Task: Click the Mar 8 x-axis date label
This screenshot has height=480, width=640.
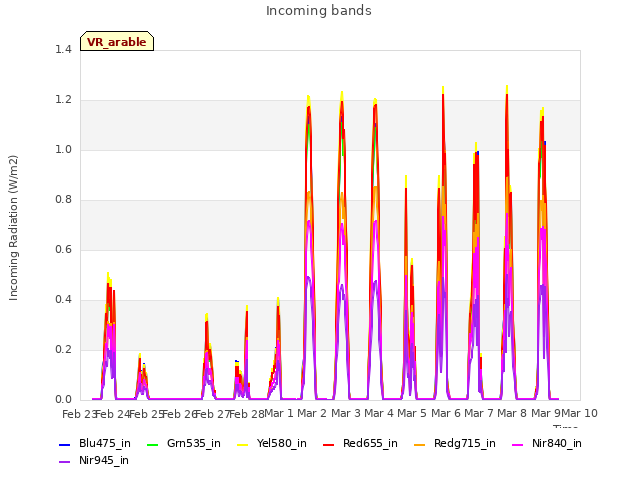Action: (512, 413)
